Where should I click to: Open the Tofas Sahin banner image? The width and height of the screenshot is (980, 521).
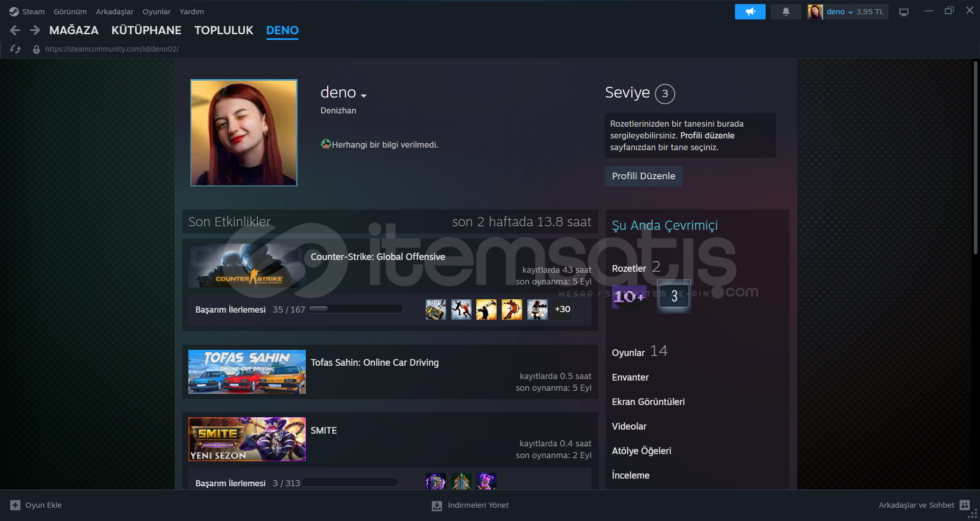(x=247, y=372)
